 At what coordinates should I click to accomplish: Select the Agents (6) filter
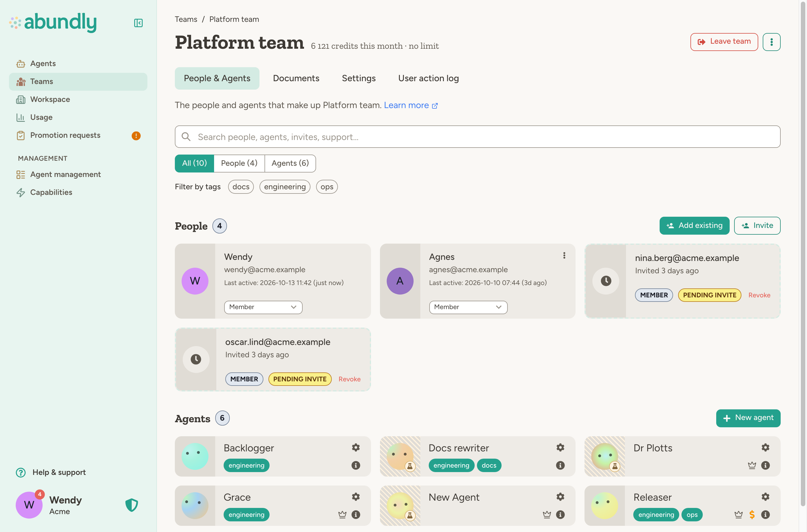(290, 163)
